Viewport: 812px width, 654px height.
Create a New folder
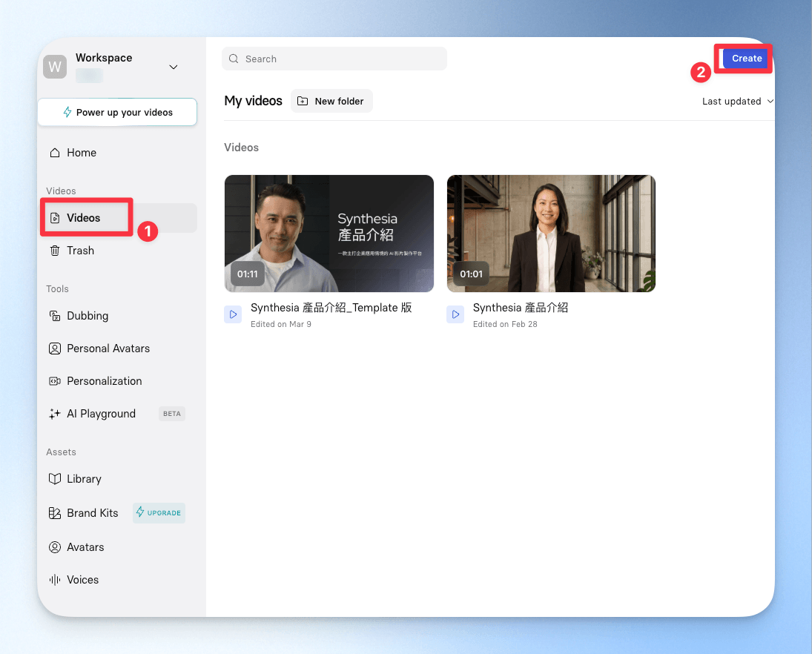click(x=331, y=101)
